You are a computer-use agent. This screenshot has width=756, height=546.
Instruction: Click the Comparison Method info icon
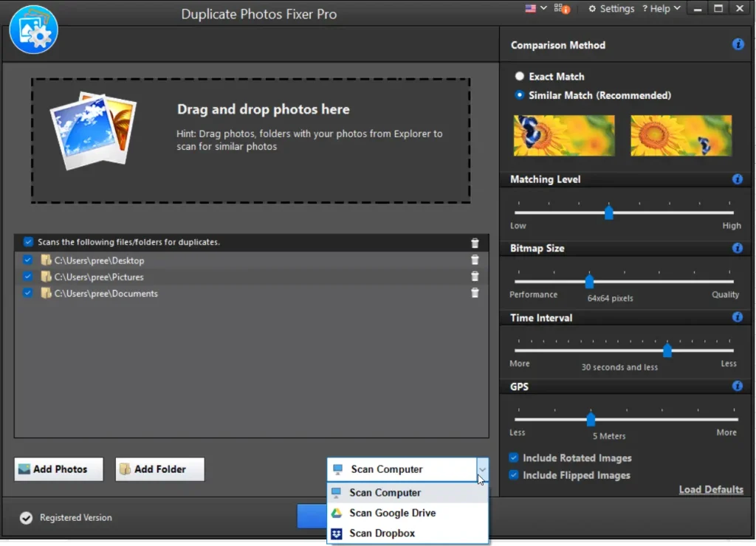coord(738,44)
